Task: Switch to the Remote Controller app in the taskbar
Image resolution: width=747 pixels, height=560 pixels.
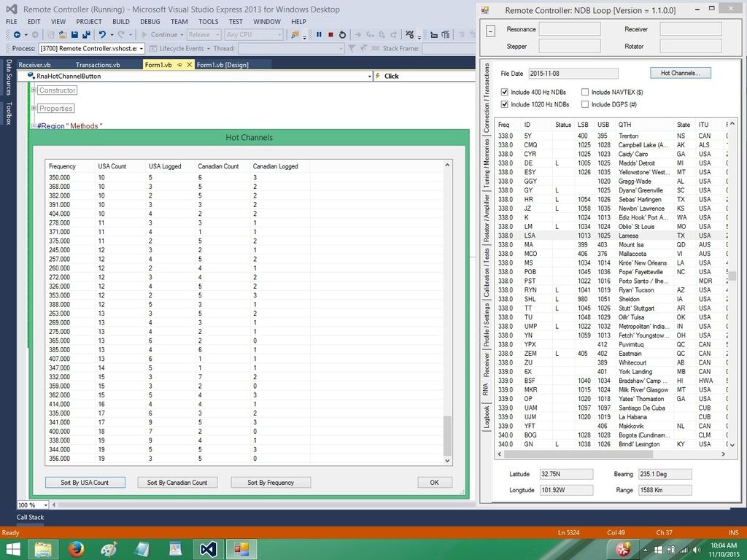Action: coord(241,550)
